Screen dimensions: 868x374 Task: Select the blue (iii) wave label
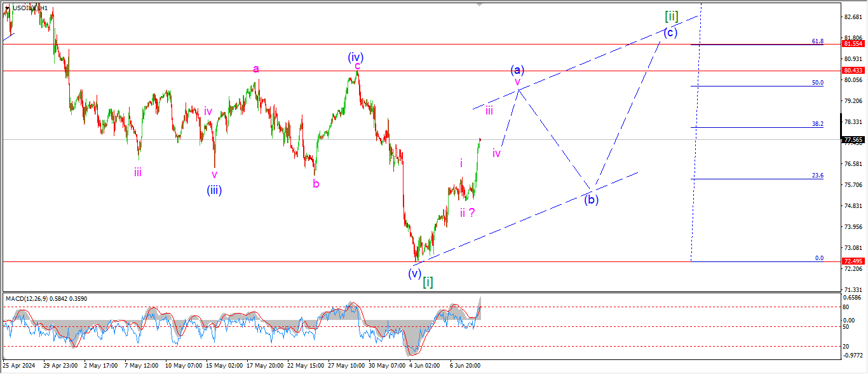coord(214,189)
